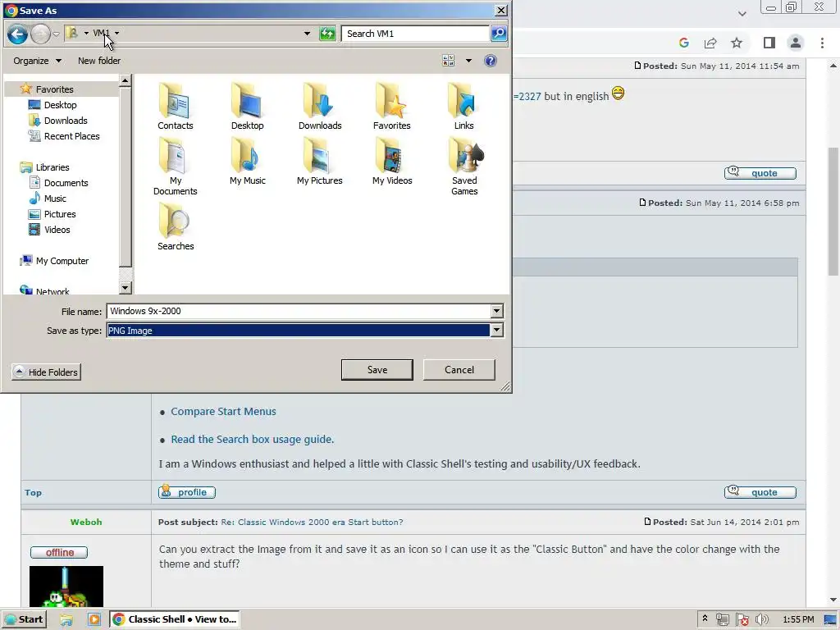Show hidden system tray icons
Image resolution: width=840 pixels, height=630 pixels.
click(x=705, y=619)
